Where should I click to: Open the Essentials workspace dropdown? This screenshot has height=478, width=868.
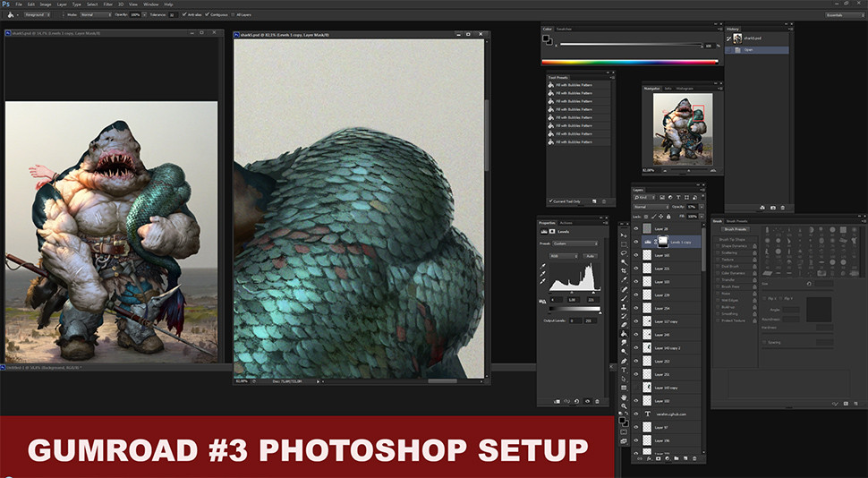click(845, 15)
